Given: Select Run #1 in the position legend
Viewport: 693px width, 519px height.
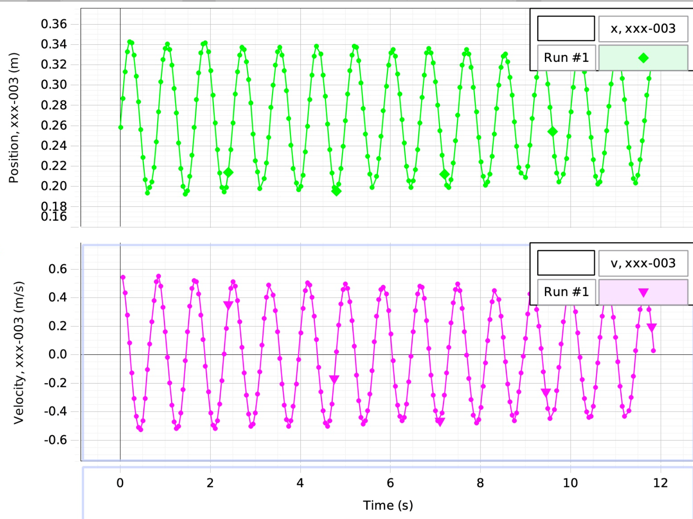Looking at the screenshot, I should pyautogui.click(x=566, y=57).
